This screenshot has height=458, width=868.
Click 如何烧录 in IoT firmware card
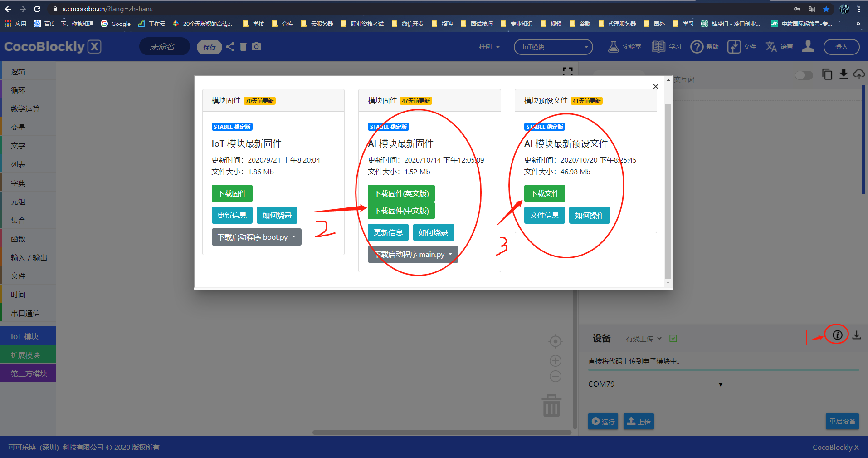(277, 215)
